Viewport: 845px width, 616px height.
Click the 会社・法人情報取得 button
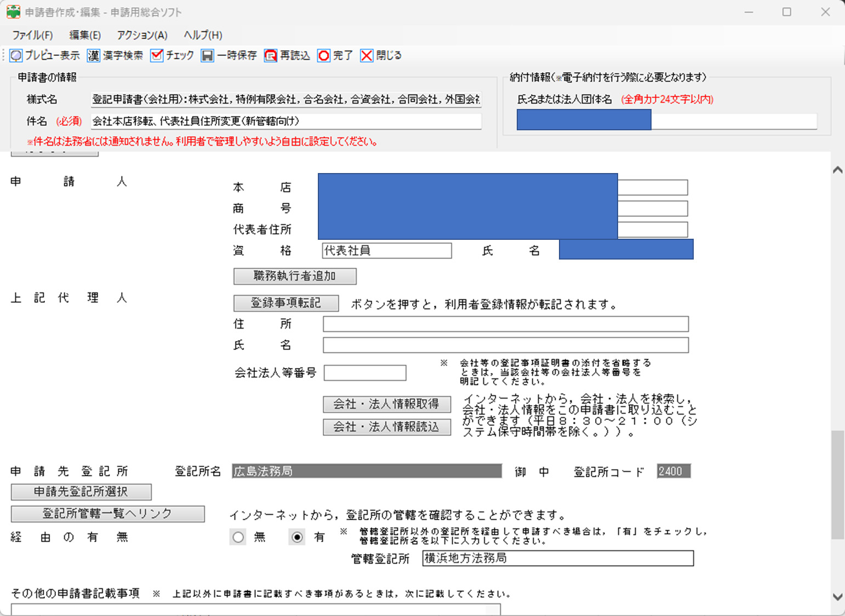[387, 404]
